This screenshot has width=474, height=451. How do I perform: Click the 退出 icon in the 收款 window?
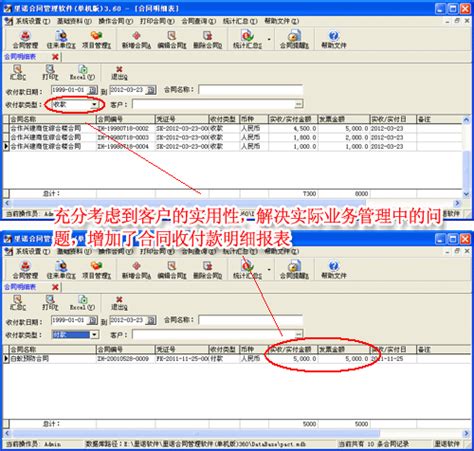[119, 72]
